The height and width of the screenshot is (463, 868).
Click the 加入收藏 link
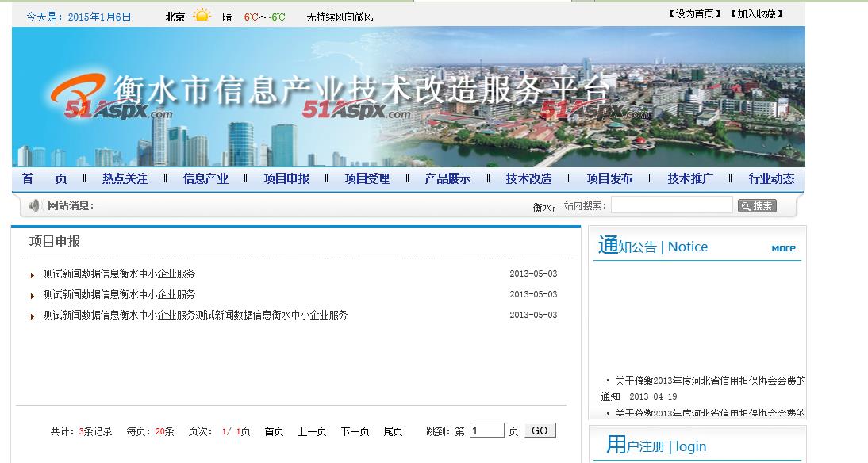pos(756,13)
